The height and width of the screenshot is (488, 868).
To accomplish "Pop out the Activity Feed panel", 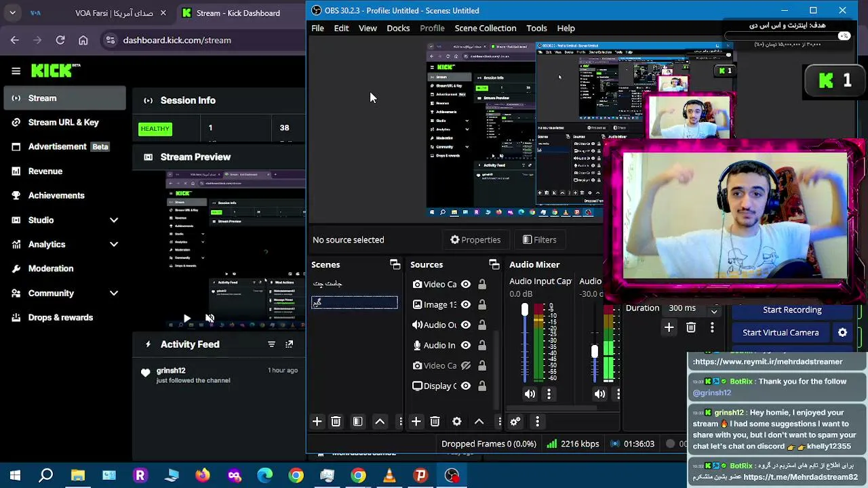I will tap(289, 344).
